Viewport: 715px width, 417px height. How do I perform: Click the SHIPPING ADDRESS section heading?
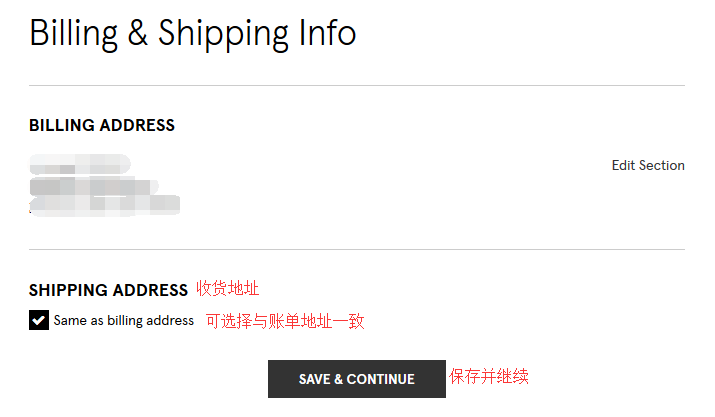point(108,290)
